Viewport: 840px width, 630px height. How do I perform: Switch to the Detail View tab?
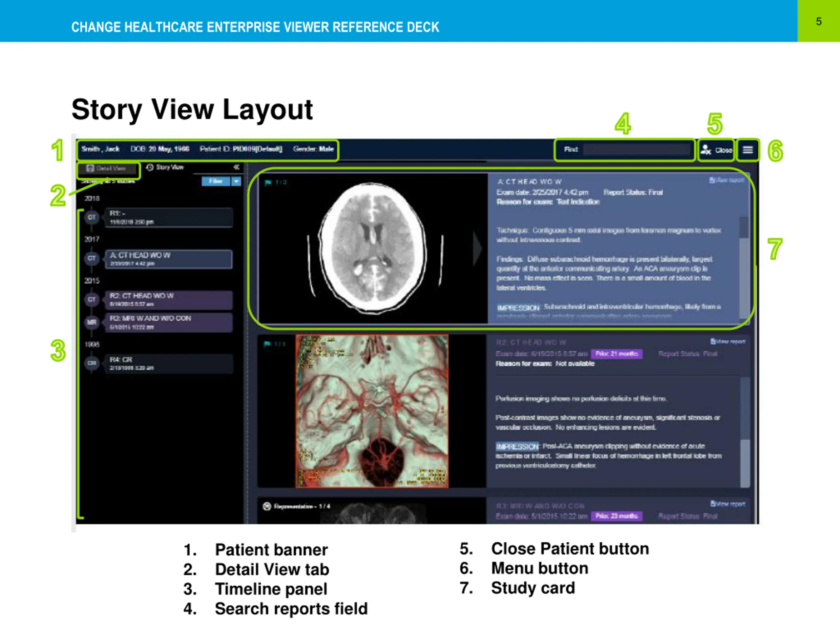107,168
